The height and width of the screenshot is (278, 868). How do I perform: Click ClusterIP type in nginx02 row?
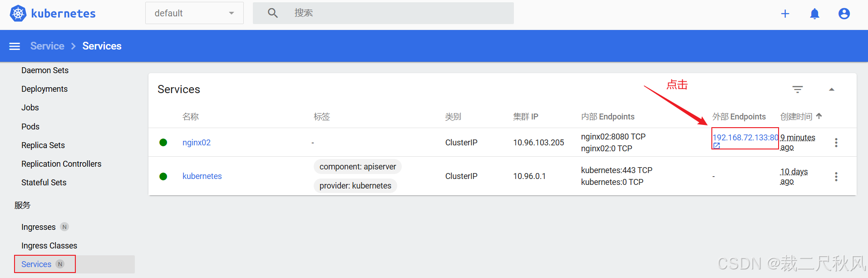point(461,143)
